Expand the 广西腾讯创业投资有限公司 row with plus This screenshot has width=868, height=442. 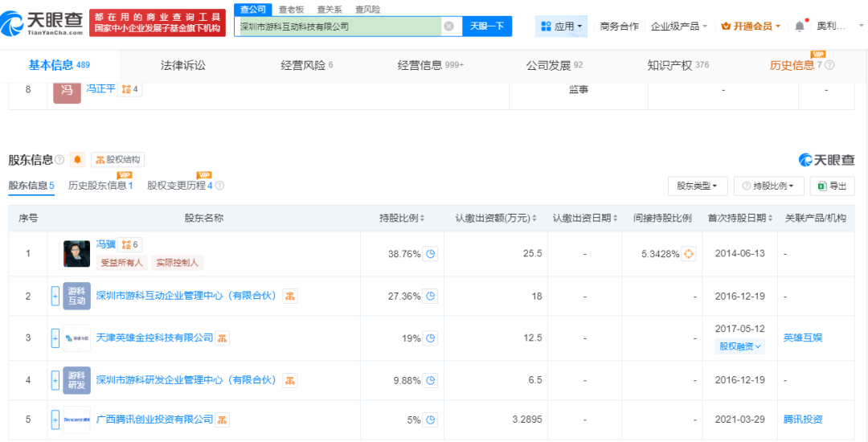click(x=55, y=419)
